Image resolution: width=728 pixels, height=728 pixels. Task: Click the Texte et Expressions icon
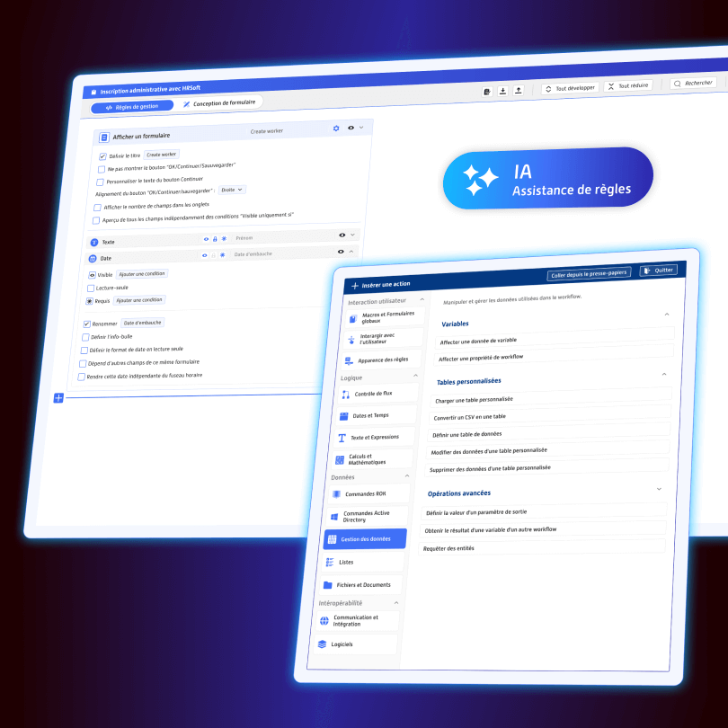(342, 438)
